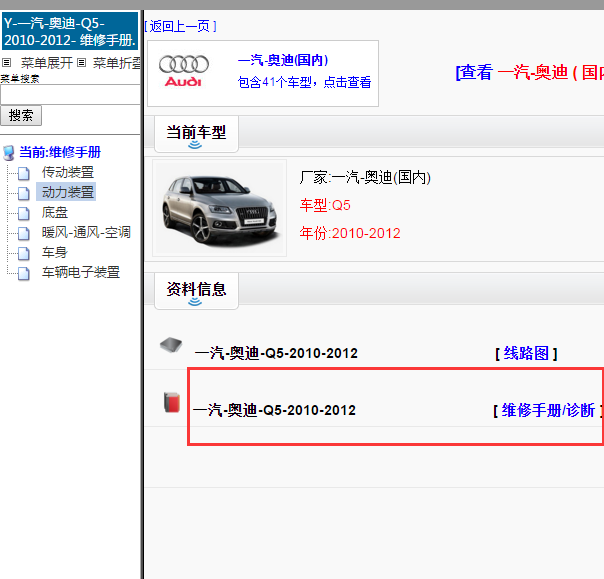
Task: Click the red book icon for 维修手册 row
Action: pos(172,402)
